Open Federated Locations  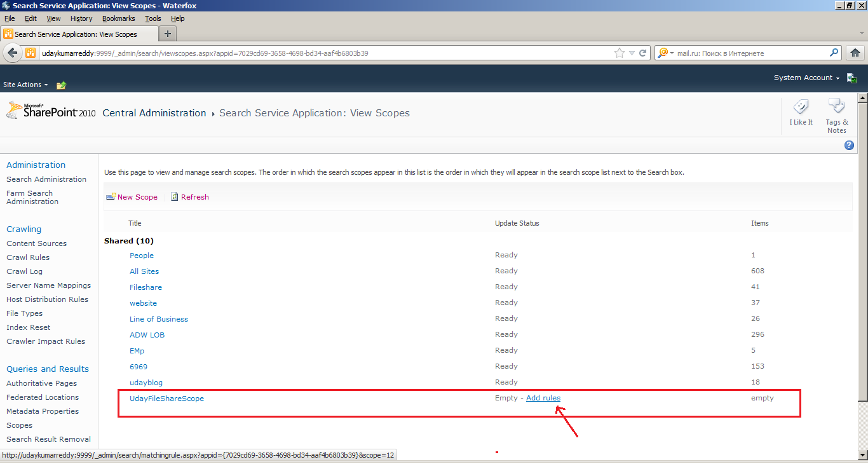click(43, 397)
